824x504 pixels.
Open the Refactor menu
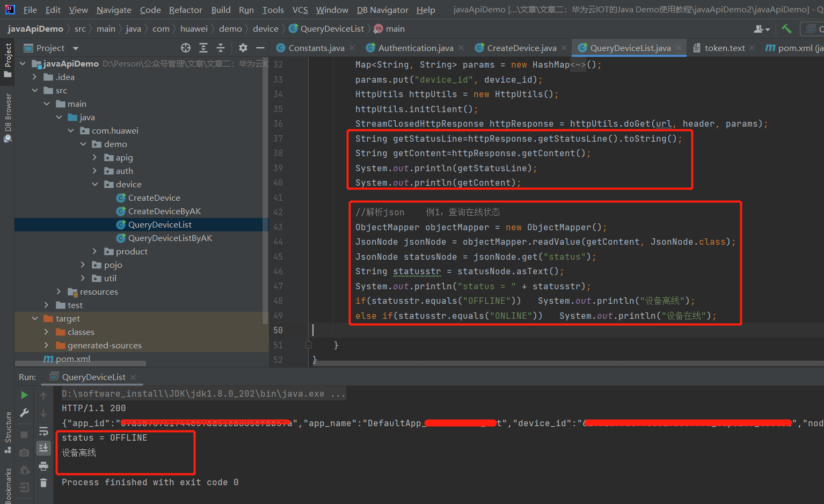click(185, 10)
